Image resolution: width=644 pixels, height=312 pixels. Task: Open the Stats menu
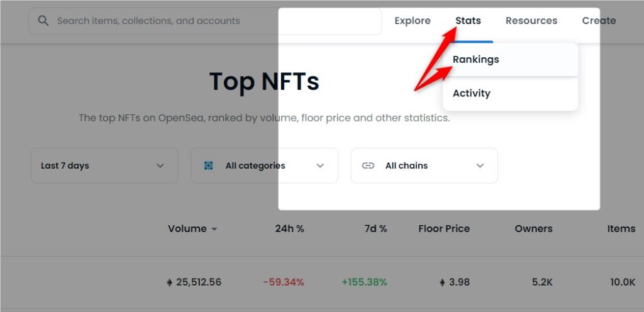468,21
